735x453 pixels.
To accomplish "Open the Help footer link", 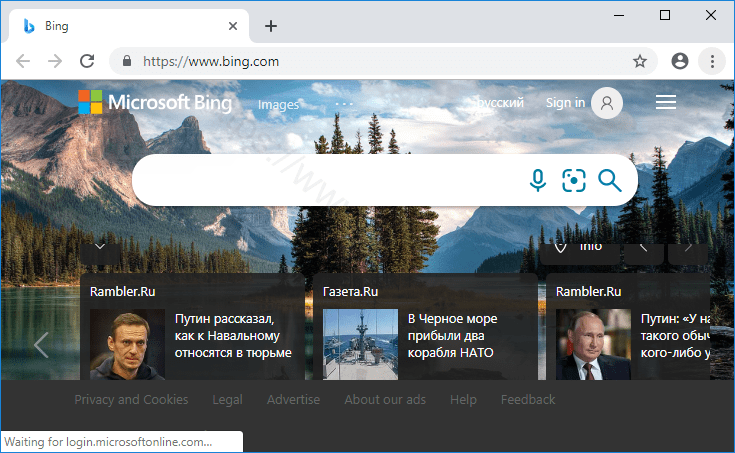I will (463, 400).
